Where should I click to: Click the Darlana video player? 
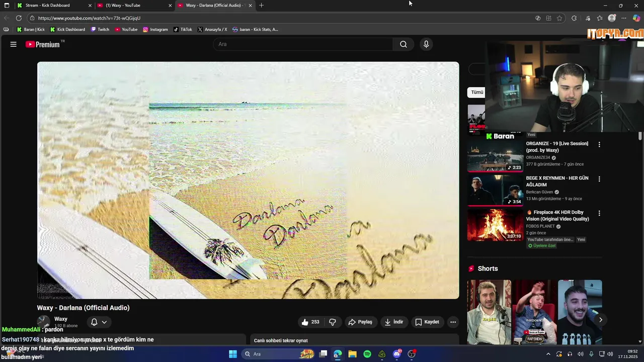[x=248, y=180]
